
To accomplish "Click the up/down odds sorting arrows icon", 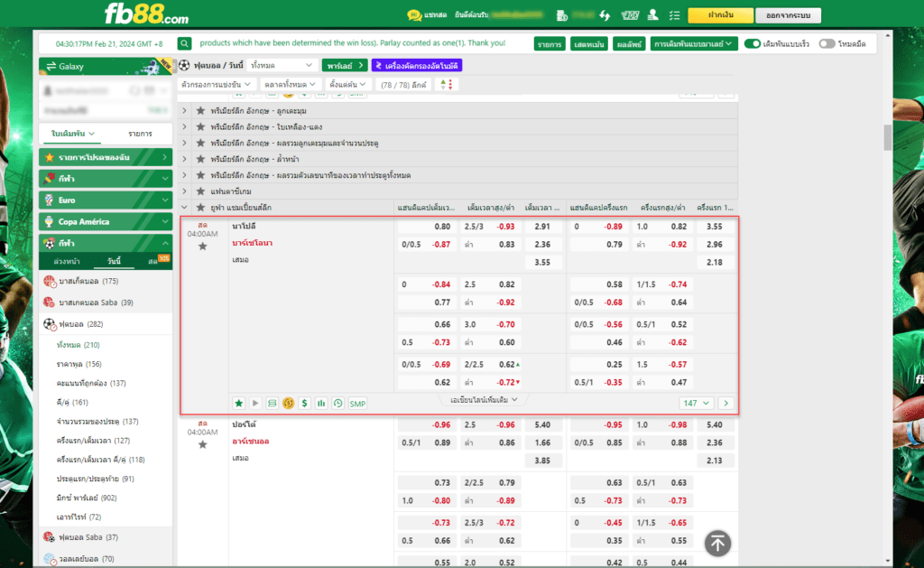I will pos(447,85).
